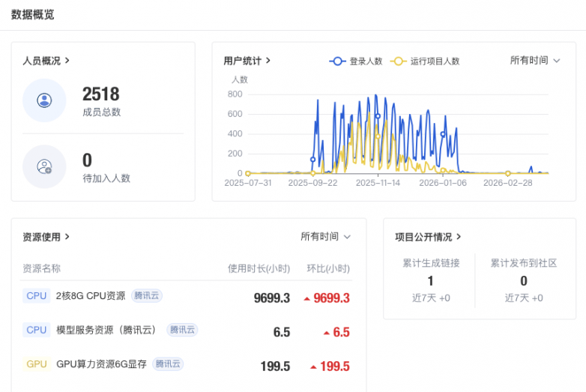
Task: Click the 腾讯云 badge beside 2核8G CPU资源
Action: pyautogui.click(x=146, y=296)
